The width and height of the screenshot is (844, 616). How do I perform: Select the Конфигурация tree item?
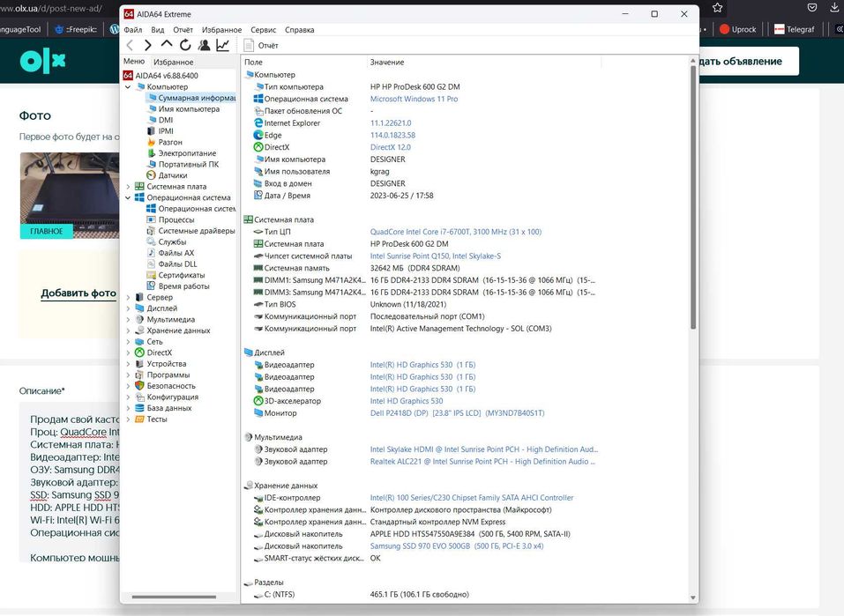pyautogui.click(x=172, y=397)
